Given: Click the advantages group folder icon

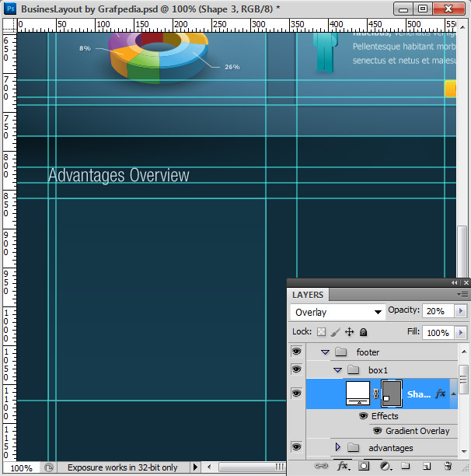Looking at the screenshot, I should 353,447.
